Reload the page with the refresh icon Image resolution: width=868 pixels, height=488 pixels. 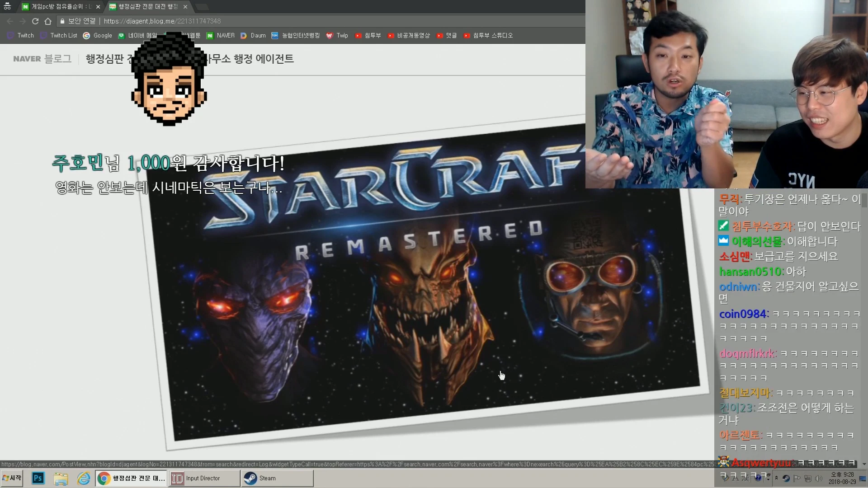pyautogui.click(x=35, y=21)
